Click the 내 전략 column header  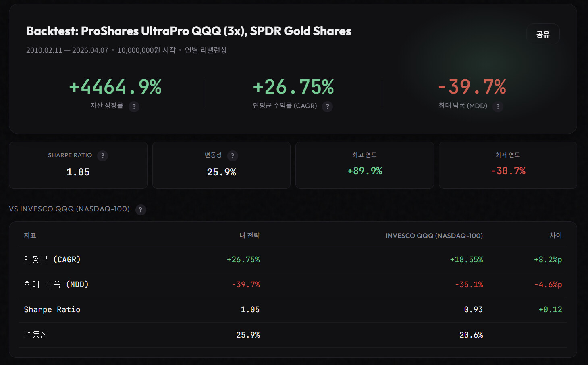point(249,236)
